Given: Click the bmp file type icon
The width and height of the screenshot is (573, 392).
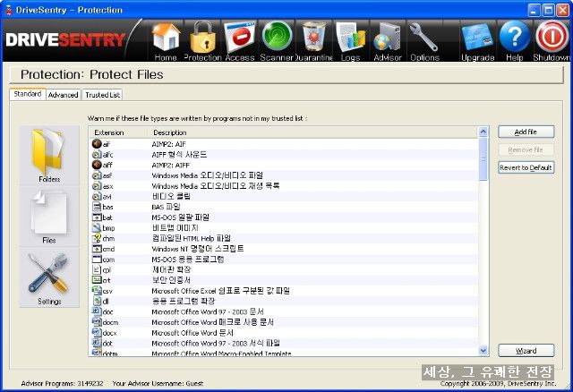Looking at the screenshot, I should click(97, 228).
